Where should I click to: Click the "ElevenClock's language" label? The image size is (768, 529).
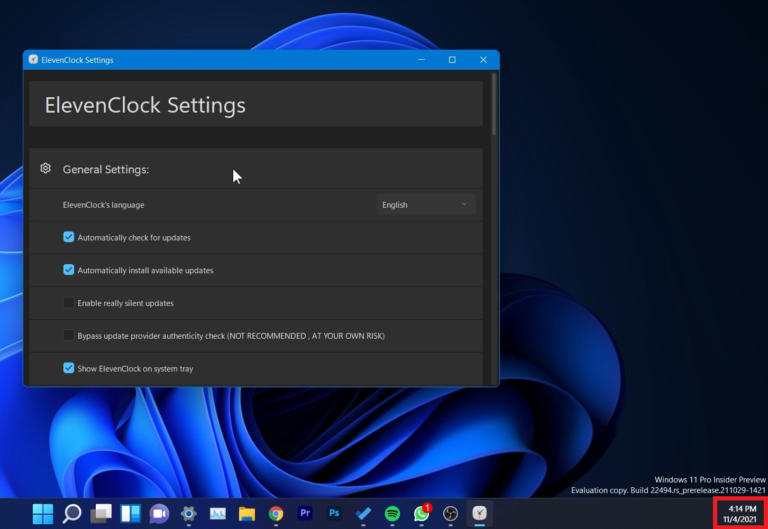[x=103, y=205]
